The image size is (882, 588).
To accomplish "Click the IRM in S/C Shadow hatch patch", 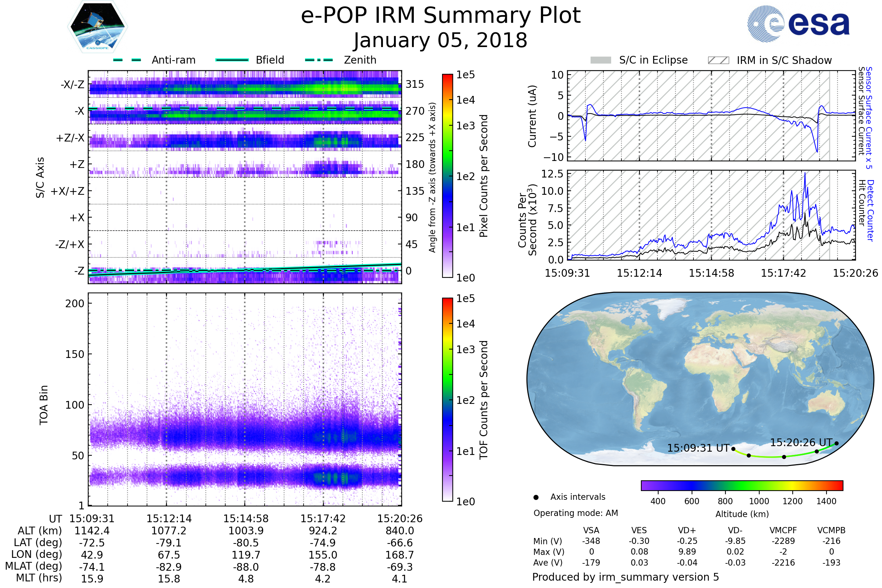I will (718, 60).
